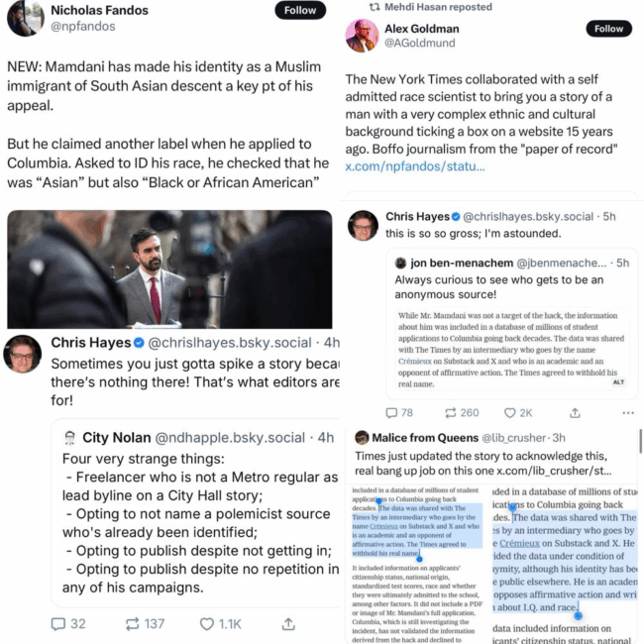Open the ALT text badge
Viewport: 644px width, 644px height.
tap(618, 382)
